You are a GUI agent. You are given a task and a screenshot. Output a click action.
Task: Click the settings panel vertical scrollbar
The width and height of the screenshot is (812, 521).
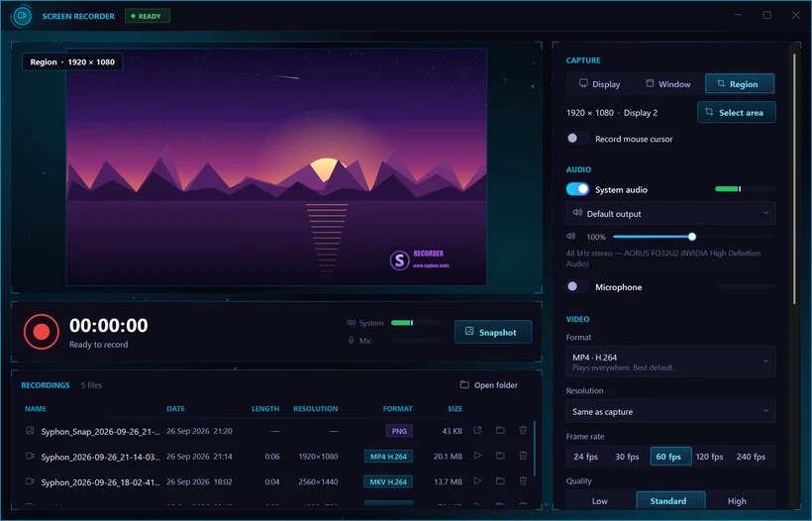click(794, 178)
